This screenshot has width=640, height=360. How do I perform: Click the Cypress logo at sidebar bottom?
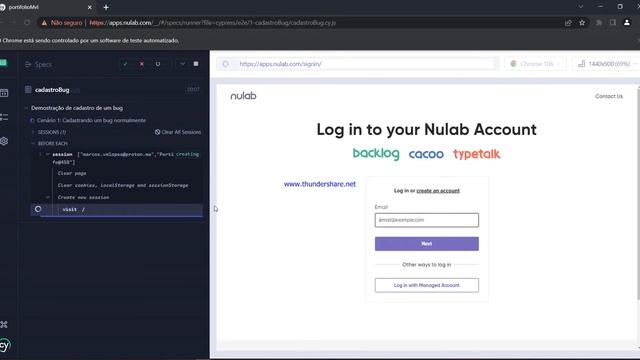tap(4, 346)
